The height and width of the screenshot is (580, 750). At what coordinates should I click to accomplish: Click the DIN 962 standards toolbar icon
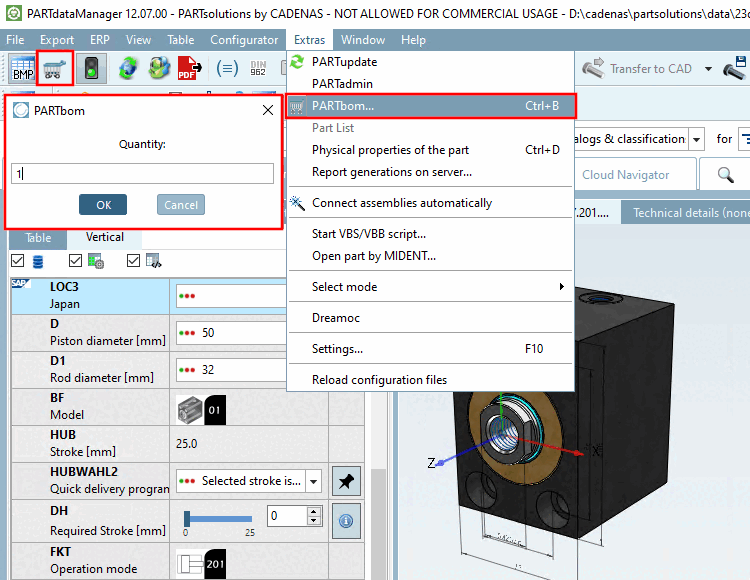258,68
